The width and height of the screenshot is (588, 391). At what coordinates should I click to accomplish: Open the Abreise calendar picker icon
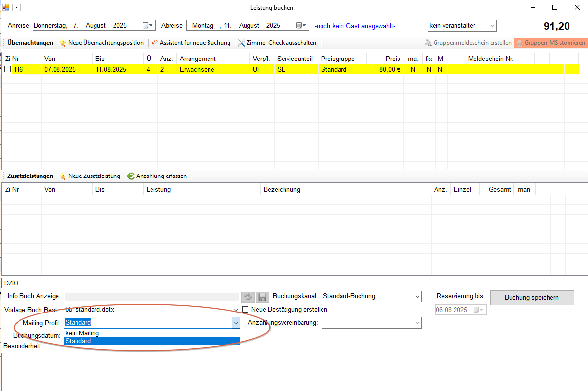302,25
